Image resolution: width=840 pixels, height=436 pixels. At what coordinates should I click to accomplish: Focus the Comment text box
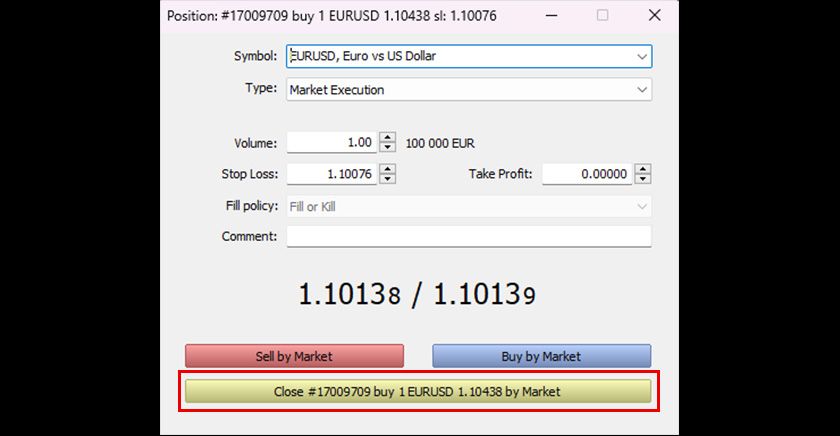(468, 237)
